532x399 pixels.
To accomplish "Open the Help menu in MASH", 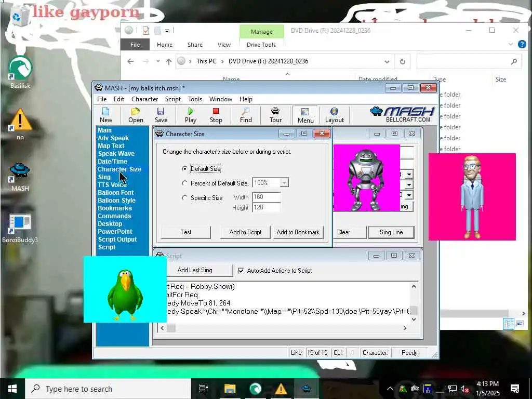I will coord(246,99).
